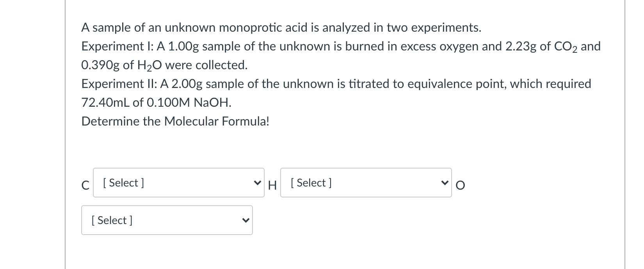The height and width of the screenshot is (269, 644).
Task: Open the carbon subscript Select dropdown
Action: [178, 183]
